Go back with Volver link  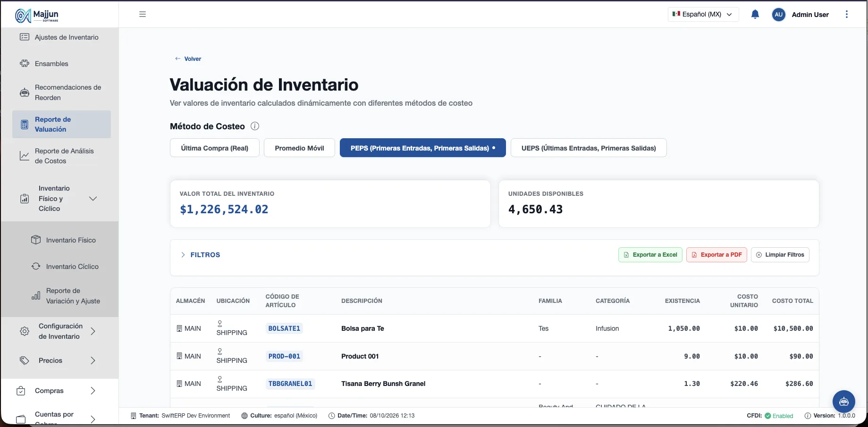188,59
